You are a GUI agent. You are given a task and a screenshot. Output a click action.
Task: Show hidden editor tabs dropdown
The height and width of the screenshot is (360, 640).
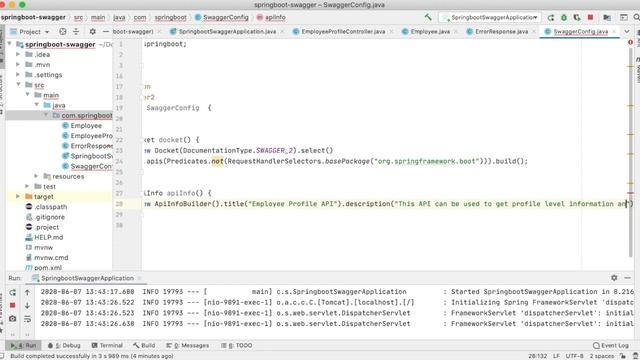coord(627,31)
